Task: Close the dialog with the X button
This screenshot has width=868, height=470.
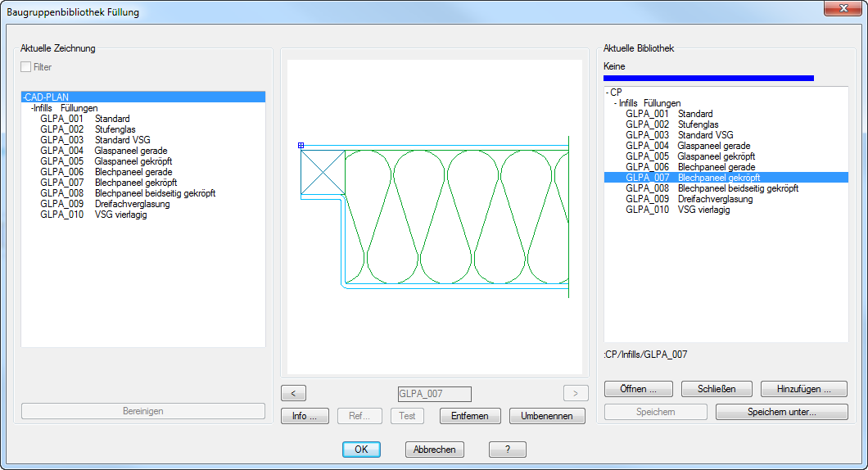Action: coord(842,9)
